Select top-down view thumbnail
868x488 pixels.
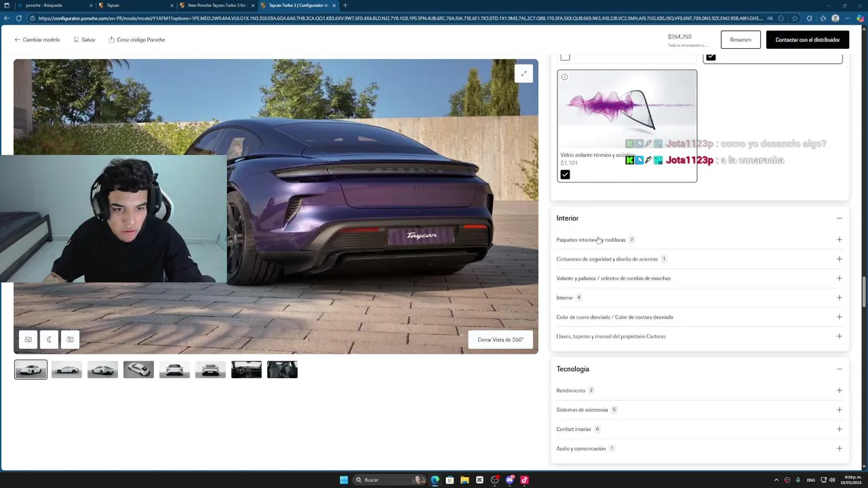tap(138, 369)
